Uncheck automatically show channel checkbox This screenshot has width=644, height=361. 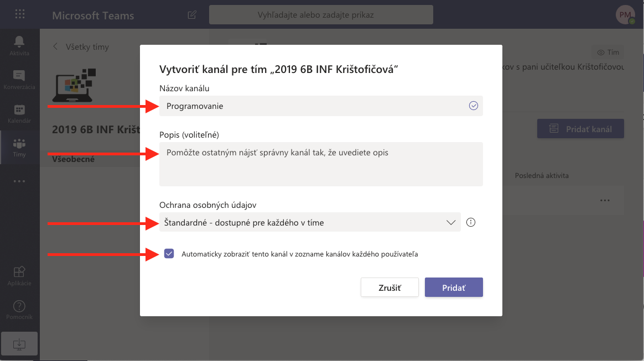[169, 254]
